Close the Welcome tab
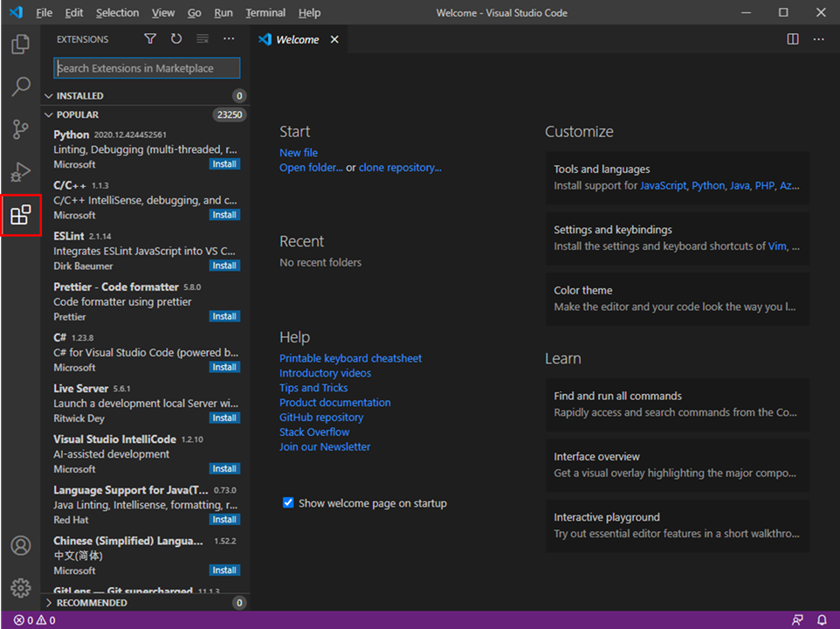 click(x=334, y=39)
